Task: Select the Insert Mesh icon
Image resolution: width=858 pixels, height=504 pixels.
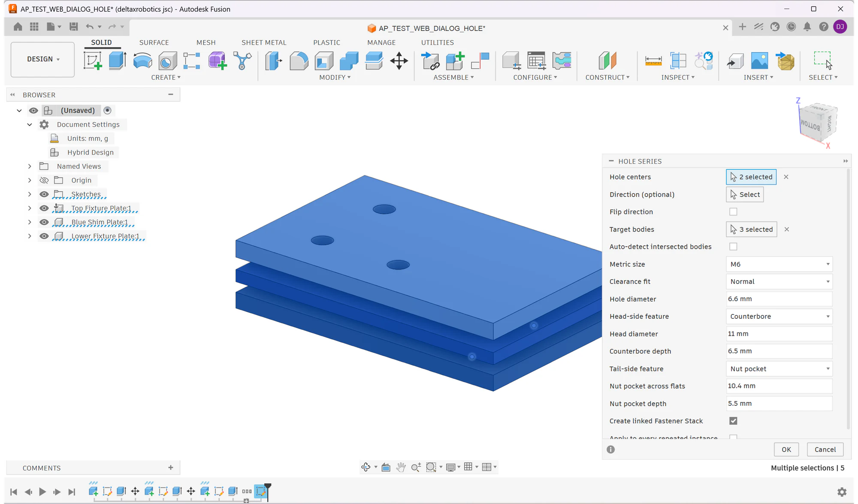Action: click(x=785, y=60)
